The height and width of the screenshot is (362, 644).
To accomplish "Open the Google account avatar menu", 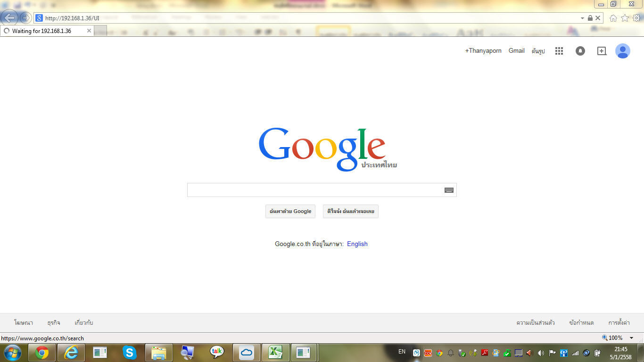I will coord(623,51).
